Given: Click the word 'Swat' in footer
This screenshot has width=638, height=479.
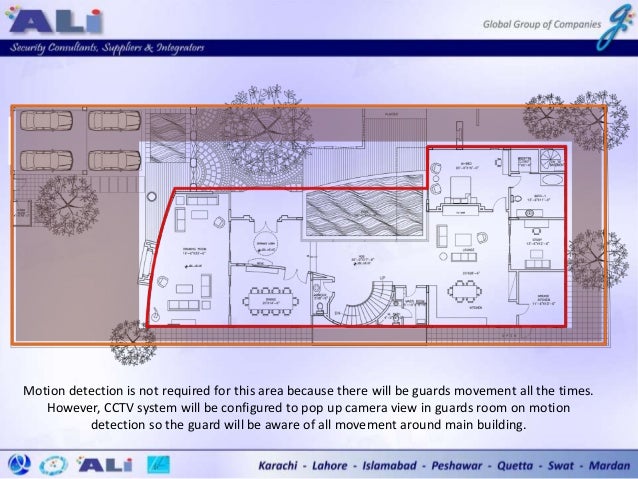Looking at the screenshot, I should 561,466.
